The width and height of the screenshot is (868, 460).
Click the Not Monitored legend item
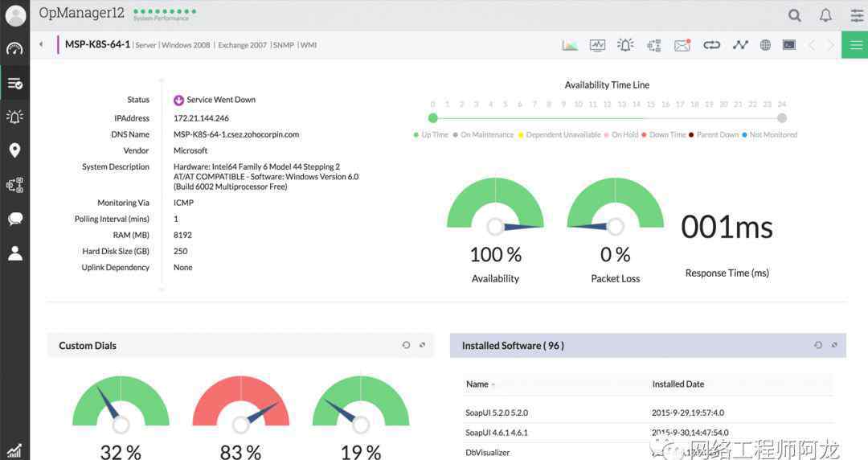pyautogui.click(x=769, y=134)
